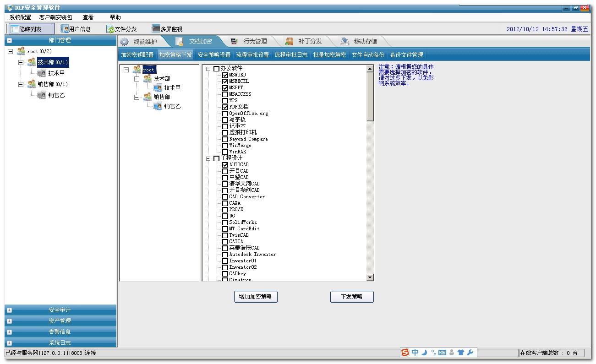The height and width of the screenshot is (364, 596).
Task: Click the drive icon on 移动存储 tab
Action: pos(344,41)
